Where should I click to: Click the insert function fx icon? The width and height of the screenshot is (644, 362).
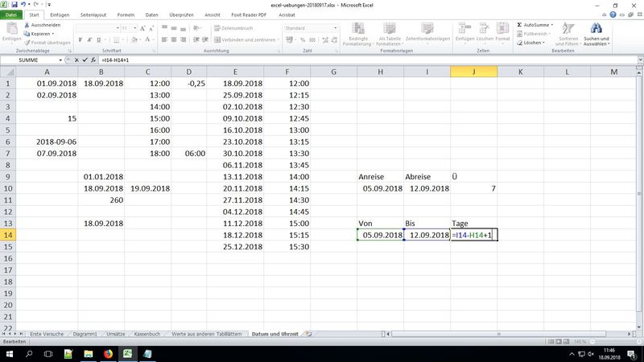95,60
